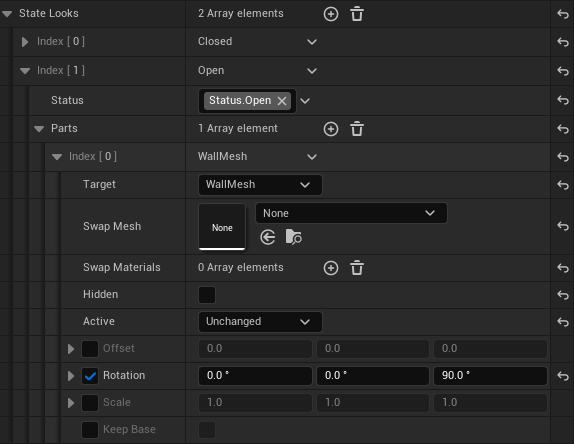Reset the WallMesh Index [0] row to default
The image size is (574, 444).
coord(563,157)
